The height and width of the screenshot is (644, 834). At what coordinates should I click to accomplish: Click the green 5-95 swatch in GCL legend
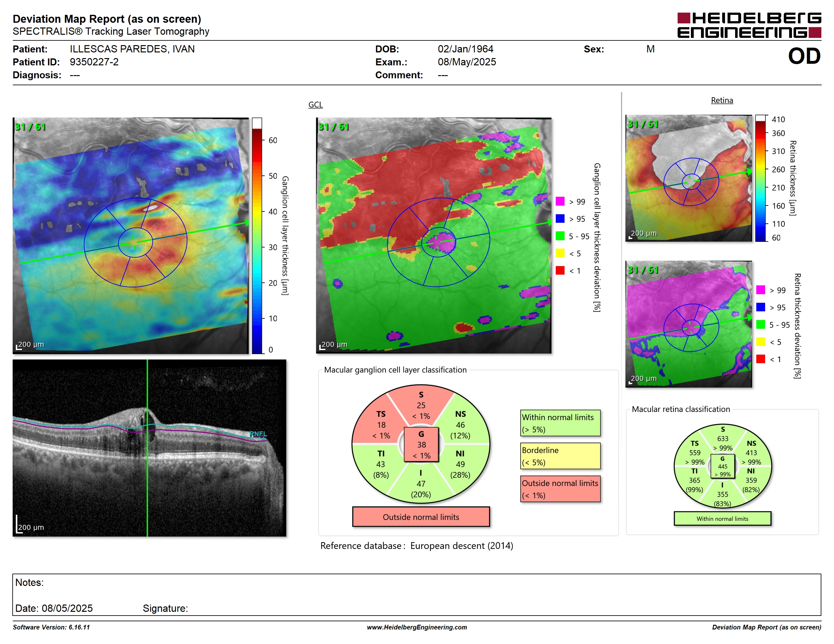click(x=560, y=236)
